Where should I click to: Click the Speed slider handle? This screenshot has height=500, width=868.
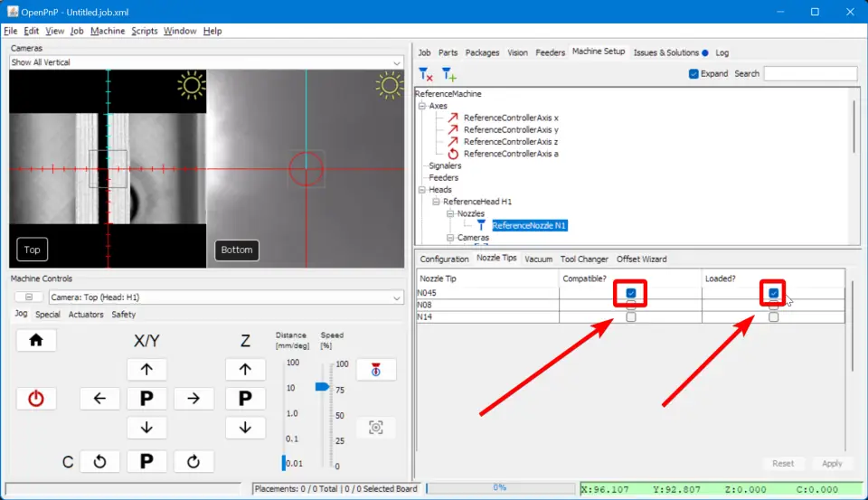pyautogui.click(x=323, y=386)
